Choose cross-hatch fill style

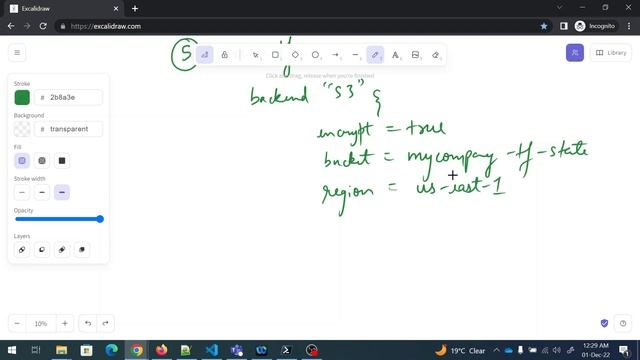pos(42,161)
